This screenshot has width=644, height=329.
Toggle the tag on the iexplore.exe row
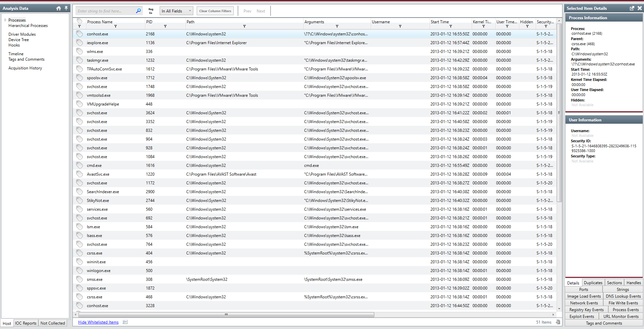coord(79,43)
